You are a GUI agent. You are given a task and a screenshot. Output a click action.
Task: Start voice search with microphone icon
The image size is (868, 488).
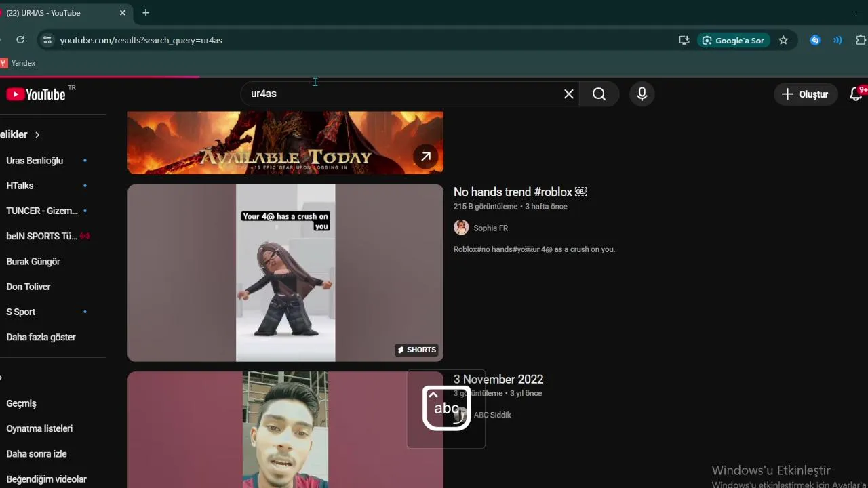642,94
